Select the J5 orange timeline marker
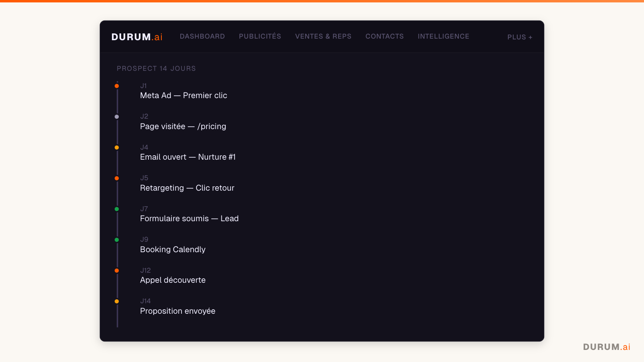The image size is (644, 362). (x=117, y=178)
